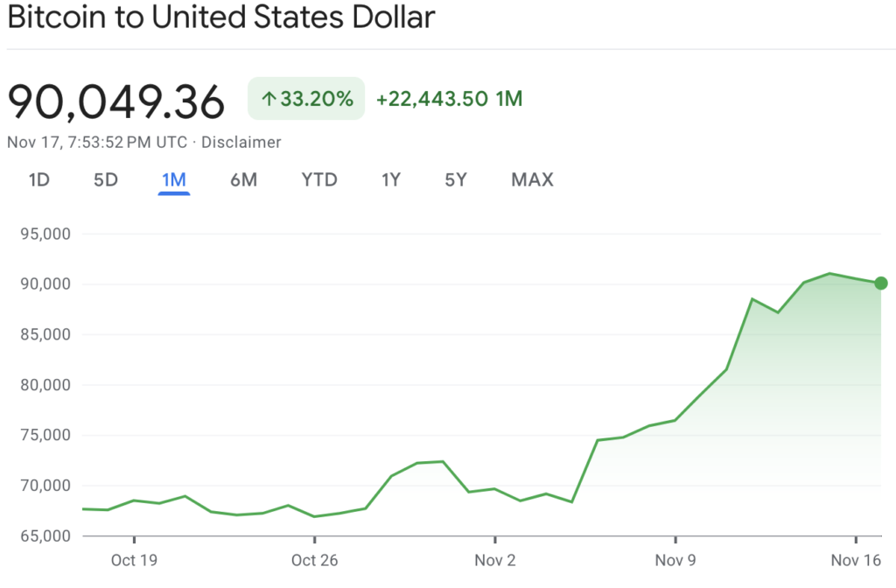Select the MAX time range

[532, 180]
